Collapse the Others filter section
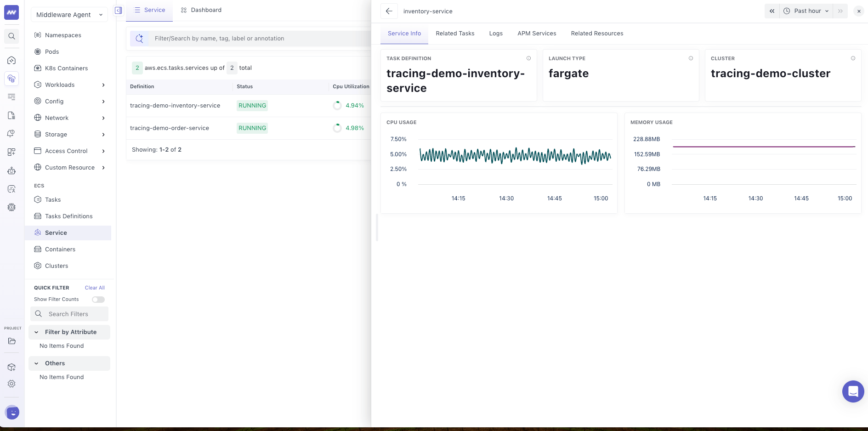 point(69,363)
